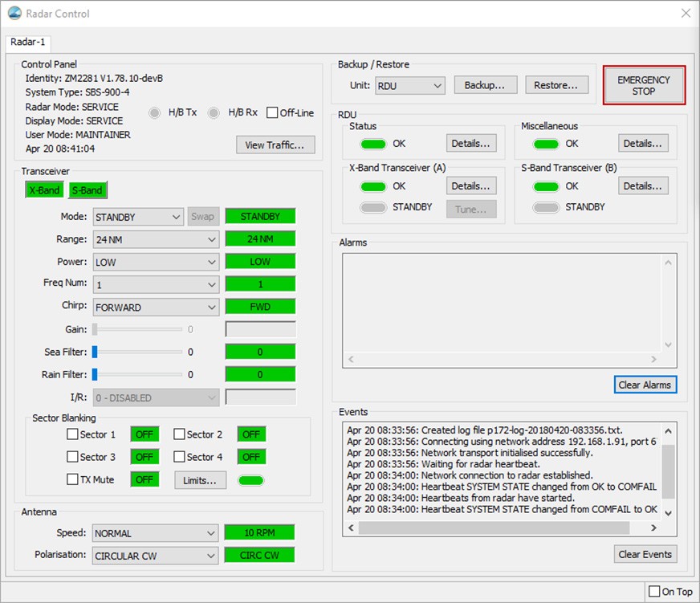Enable the TX Mute checkbox
This screenshot has height=603, width=700.
coord(73,479)
